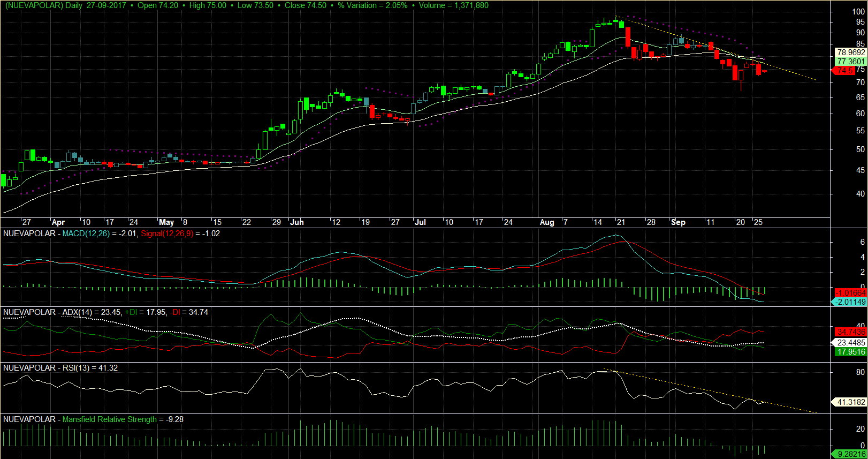Click the Sep label on date axis
This screenshot has width=868, height=459.
click(678, 222)
